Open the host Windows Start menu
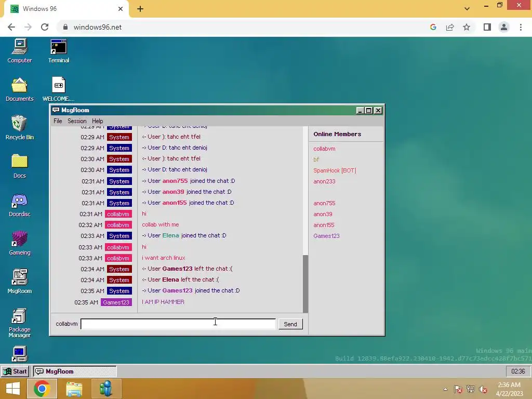This screenshot has height=399, width=532. (x=13, y=389)
